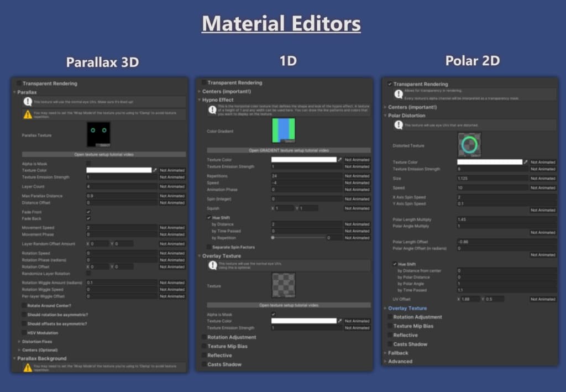The width and height of the screenshot is (566, 392).
Task: Click the Polar Length Multiply field
Action: (506, 219)
